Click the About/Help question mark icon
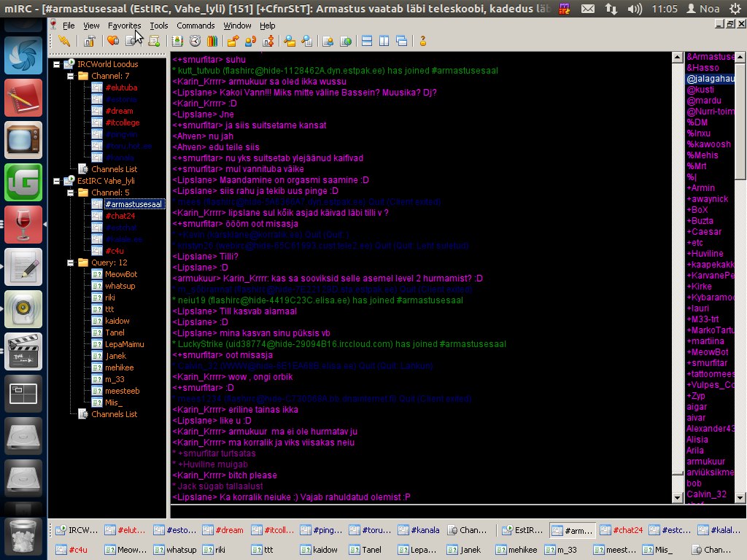 422,42
